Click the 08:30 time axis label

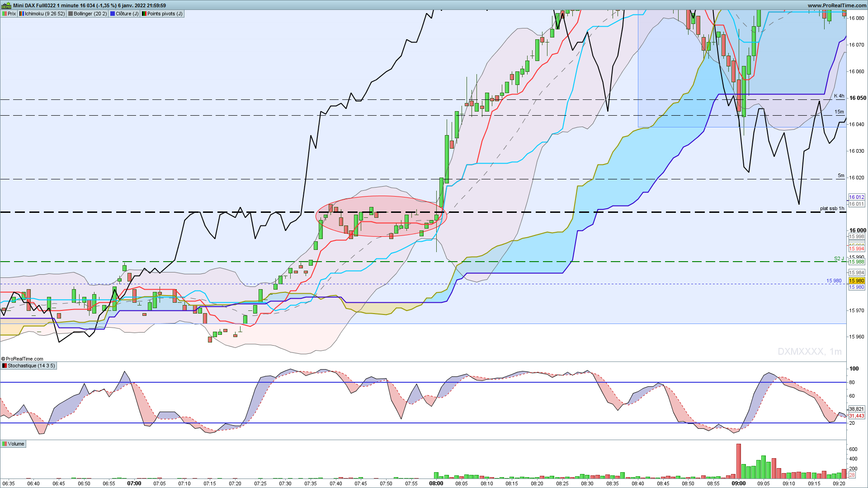[x=587, y=483]
